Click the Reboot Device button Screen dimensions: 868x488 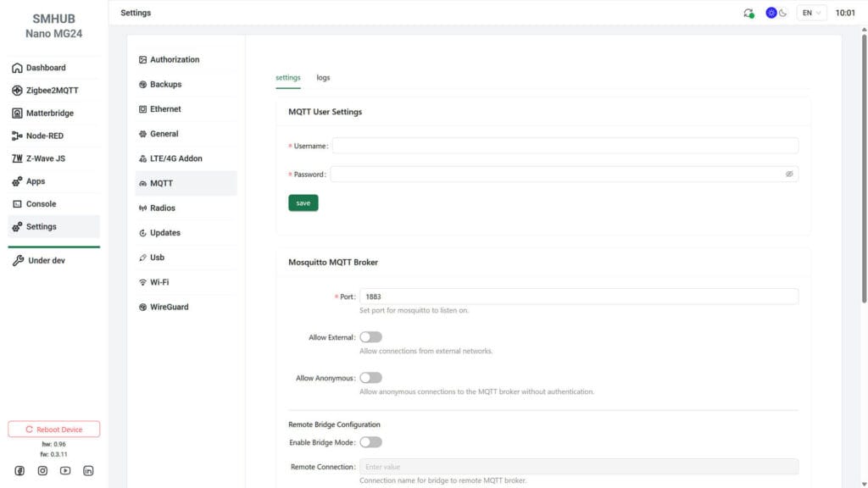pyautogui.click(x=53, y=429)
